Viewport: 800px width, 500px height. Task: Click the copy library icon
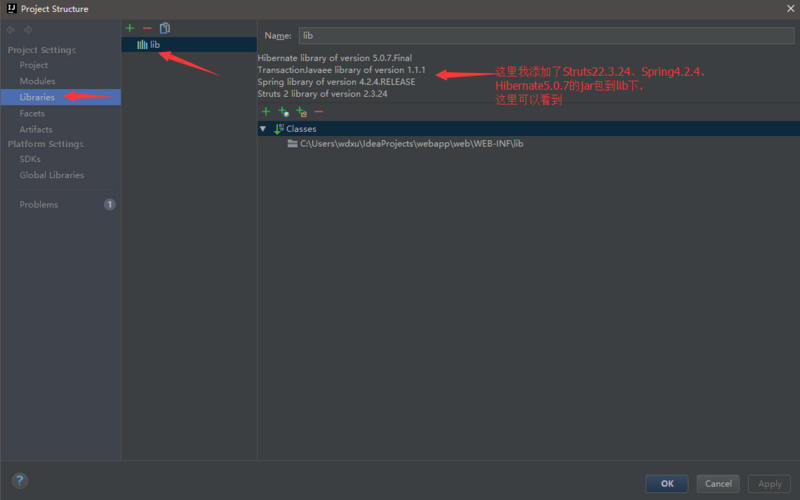(165, 28)
